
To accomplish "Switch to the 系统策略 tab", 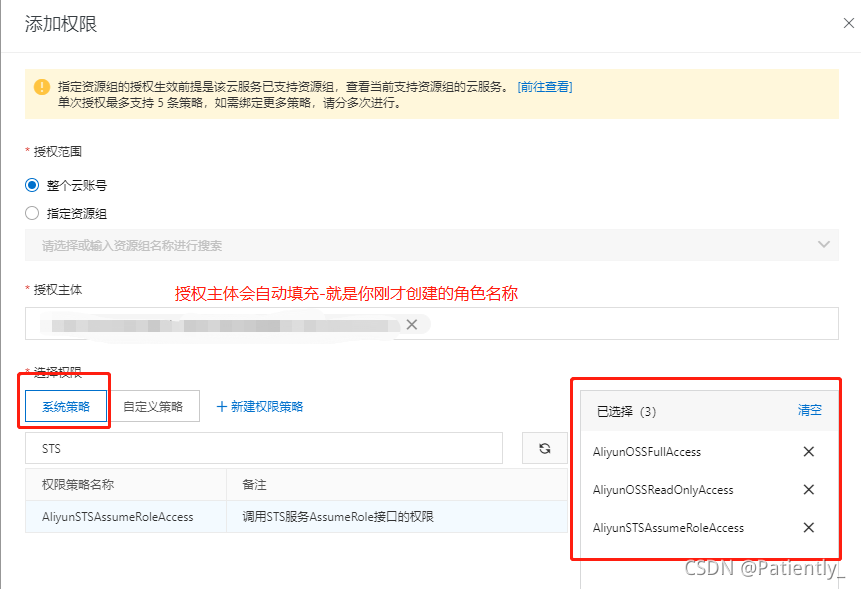I will click(x=66, y=406).
